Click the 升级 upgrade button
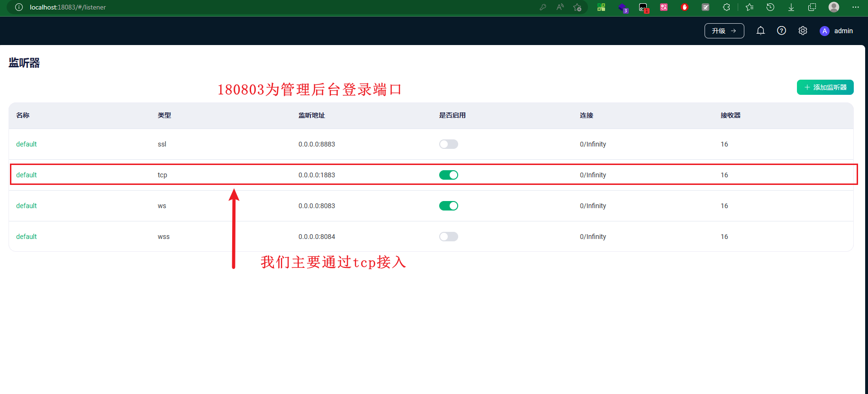This screenshot has height=394, width=868. pos(724,31)
